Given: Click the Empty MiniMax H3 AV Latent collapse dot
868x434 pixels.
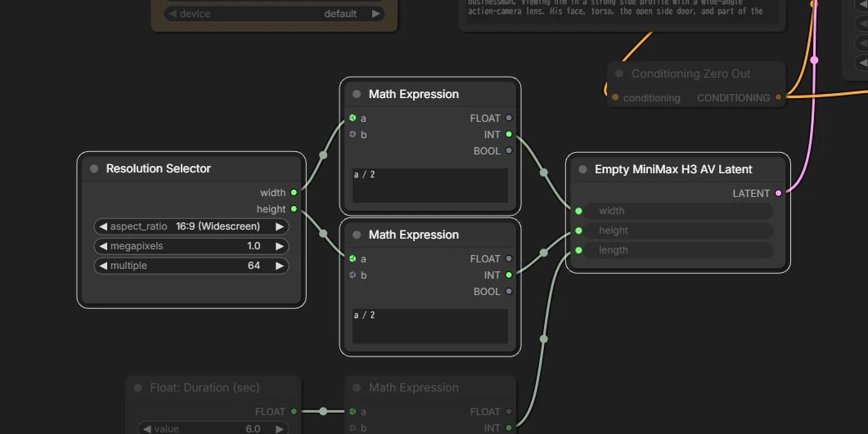Looking at the screenshot, I should [x=582, y=169].
